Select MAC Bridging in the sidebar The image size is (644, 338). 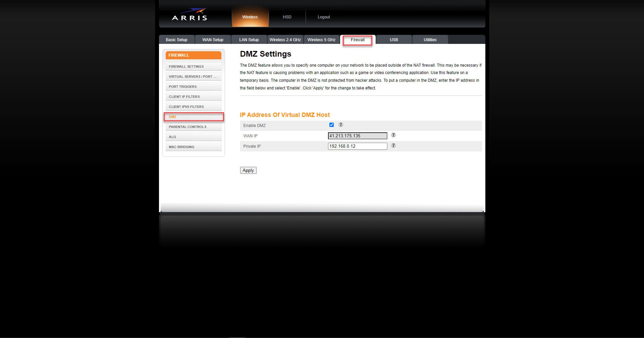(x=194, y=147)
